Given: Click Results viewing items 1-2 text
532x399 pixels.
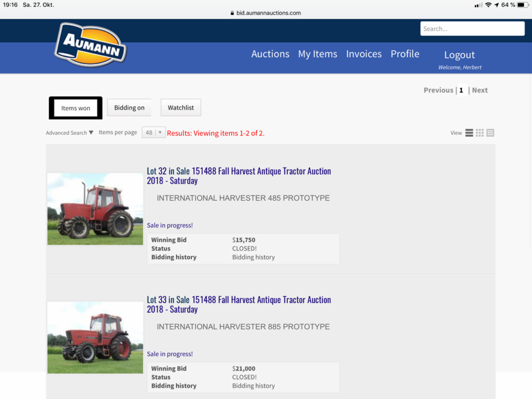Looking at the screenshot, I should pyautogui.click(x=215, y=133).
